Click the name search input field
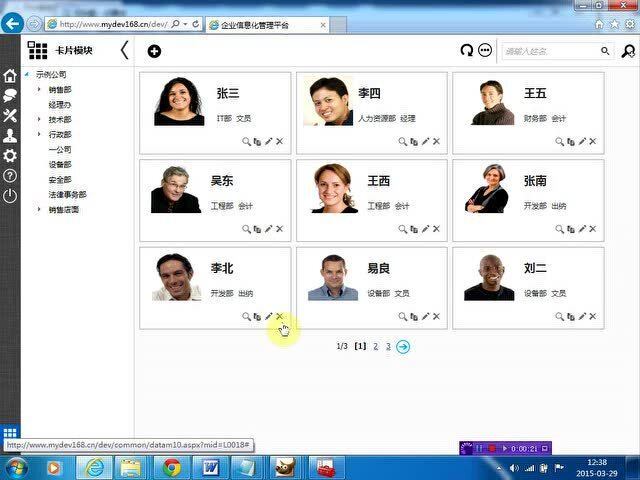This screenshot has height=480, width=640. 550,51
